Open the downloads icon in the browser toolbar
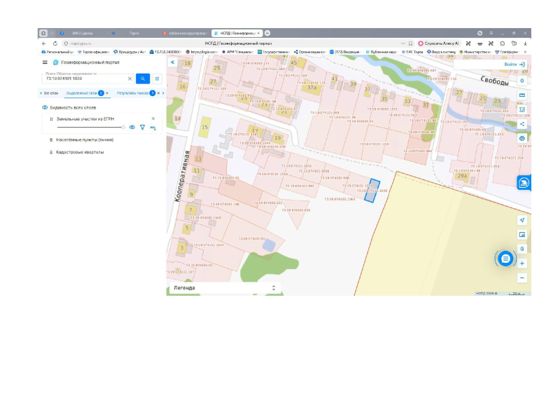 pos(525,44)
